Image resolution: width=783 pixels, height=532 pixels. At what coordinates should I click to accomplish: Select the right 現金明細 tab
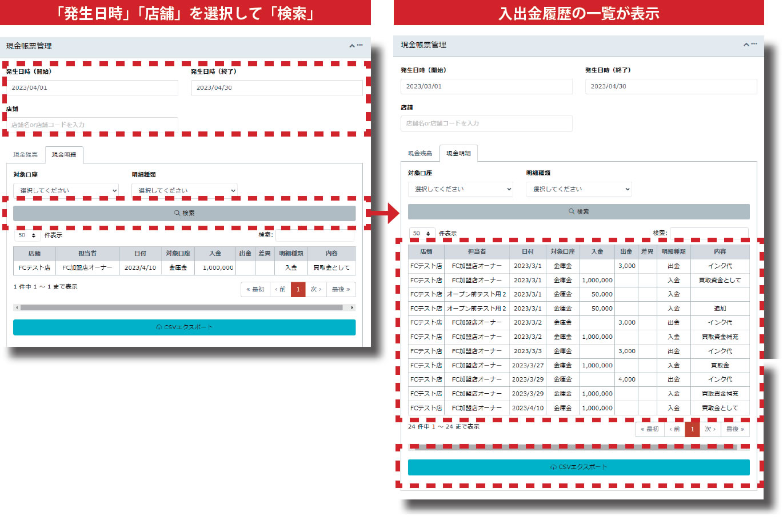point(458,154)
